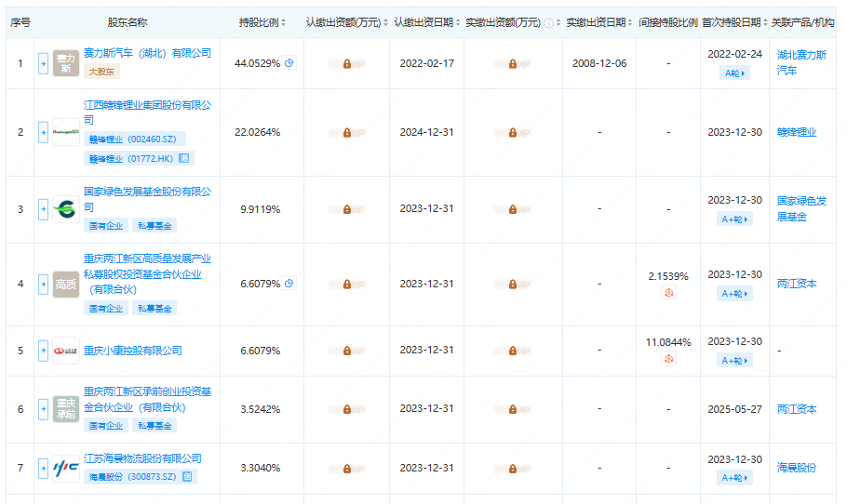The height and width of the screenshot is (504, 847).
Task: Open 赣锋锂业 related product link
Action: point(797,132)
